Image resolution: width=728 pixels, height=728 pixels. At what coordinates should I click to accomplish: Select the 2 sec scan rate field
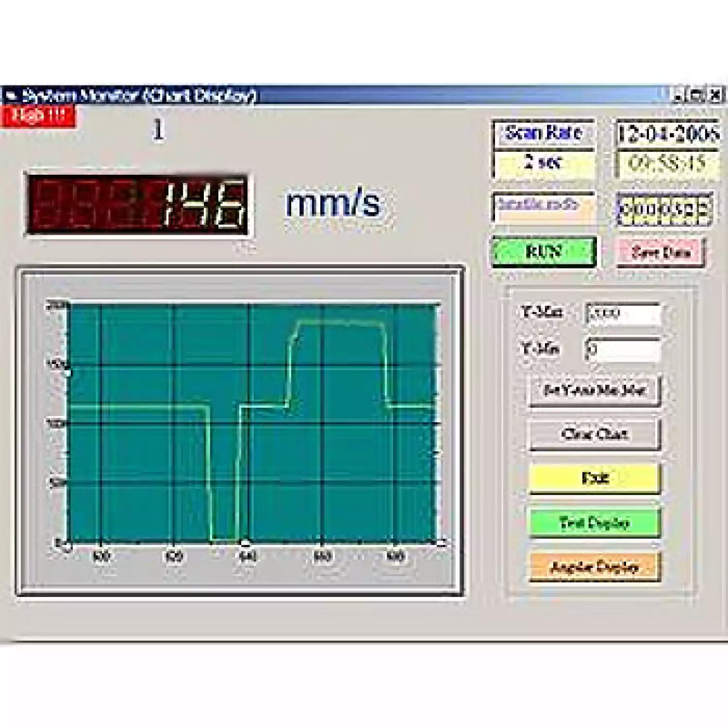544,163
